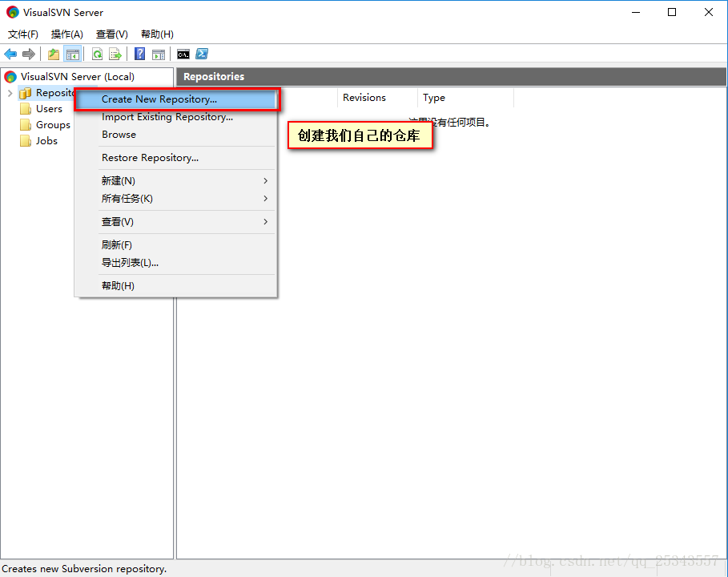Select the Groups tree item label
The width and height of the screenshot is (728, 577).
tap(54, 125)
